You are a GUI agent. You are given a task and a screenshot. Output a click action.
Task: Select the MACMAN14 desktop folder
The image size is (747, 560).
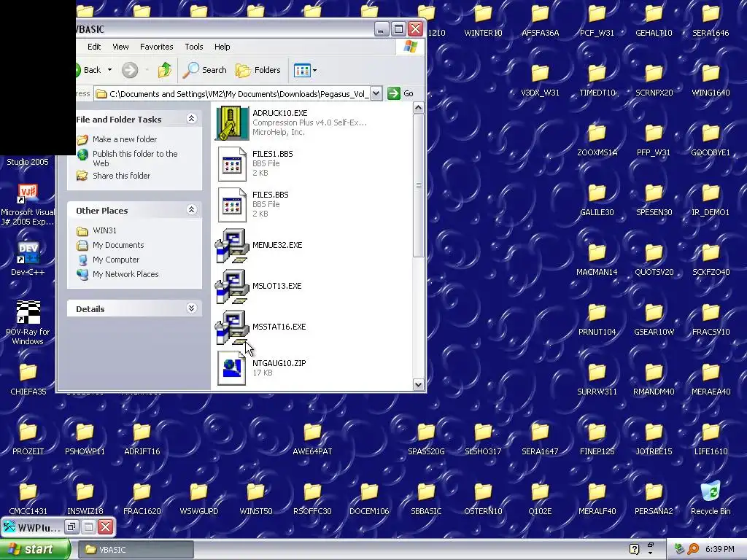pos(597,260)
